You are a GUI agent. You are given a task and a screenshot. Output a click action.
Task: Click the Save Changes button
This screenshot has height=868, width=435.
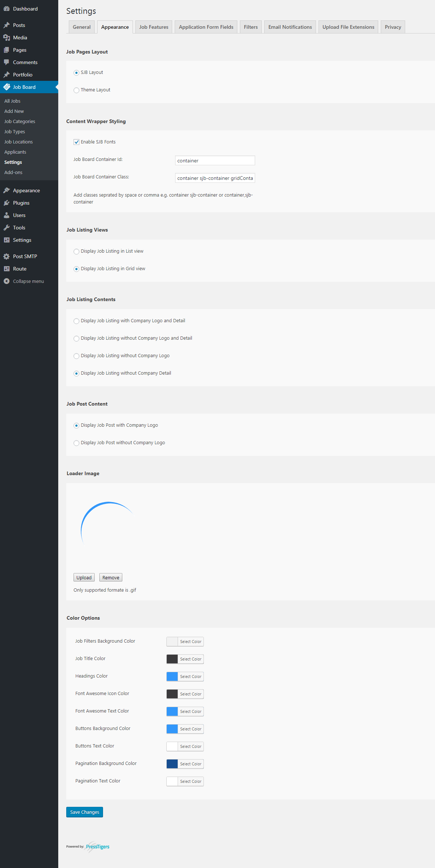pyautogui.click(x=84, y=812)
